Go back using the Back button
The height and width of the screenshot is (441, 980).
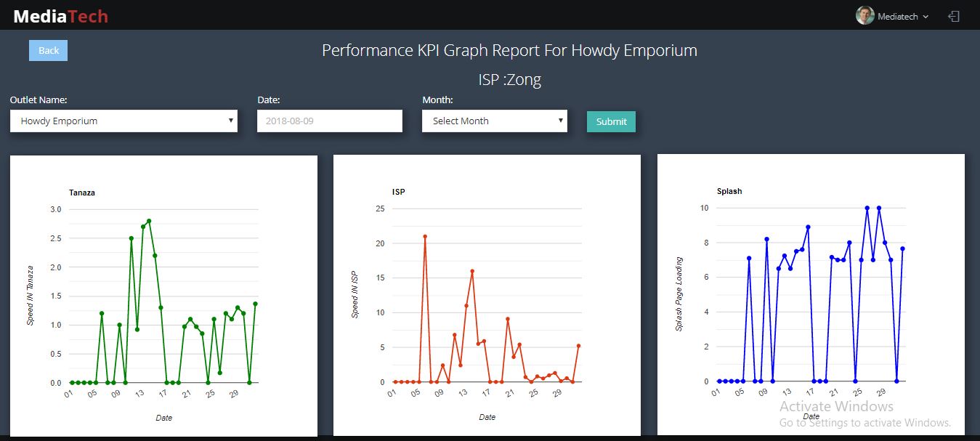point(48,50)
